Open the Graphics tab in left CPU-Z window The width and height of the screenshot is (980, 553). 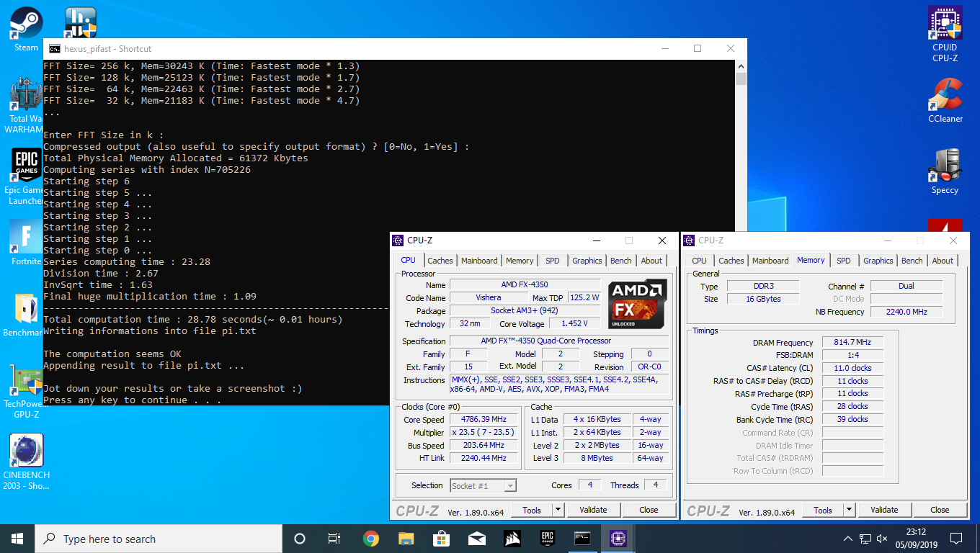tap(587, 261)
